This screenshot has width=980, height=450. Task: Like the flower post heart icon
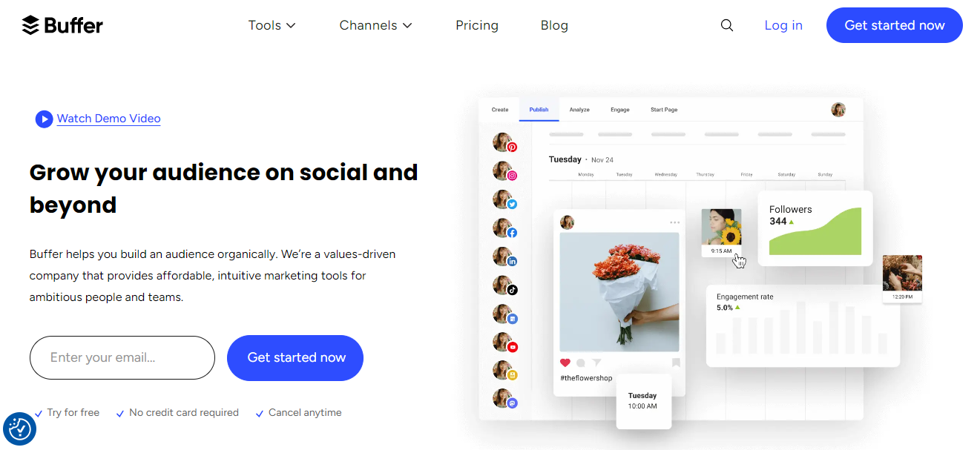(x=565, y=363)
